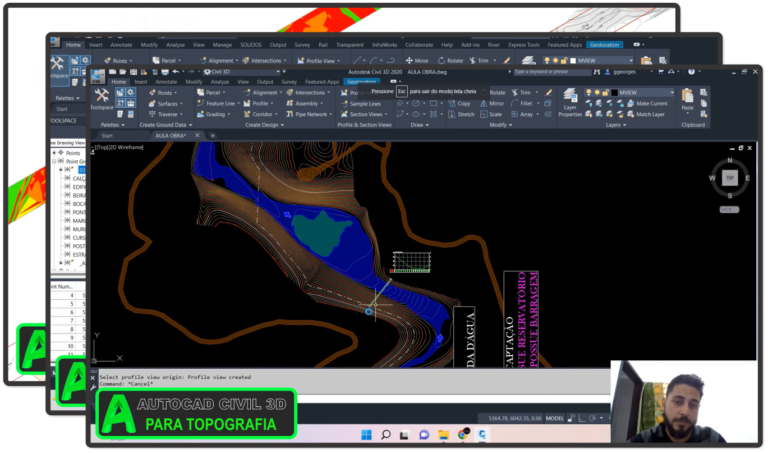The width and height of the screenshot is (768, 453).
Task: Click the ViewCube TOP face
Action: coord(729,177)
